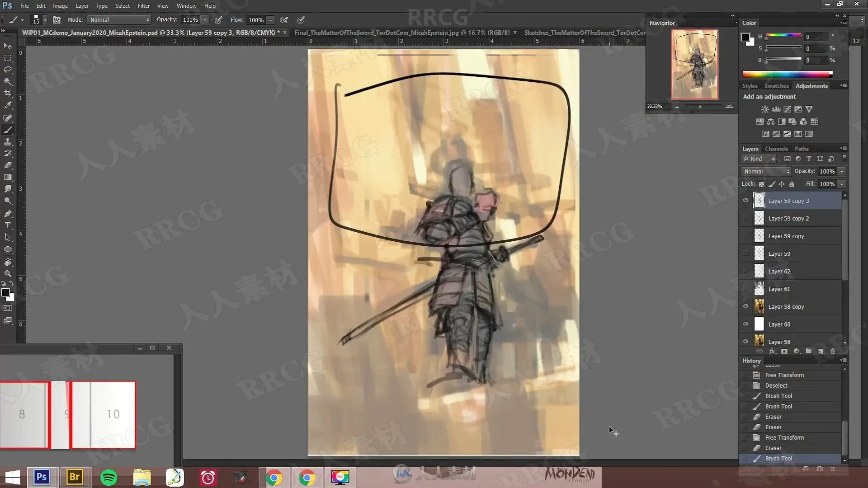Image resolution: width=868 pixels, height=488 pixels.
Task: Open Spotify from the taskbar
Action: coord(108,477)
